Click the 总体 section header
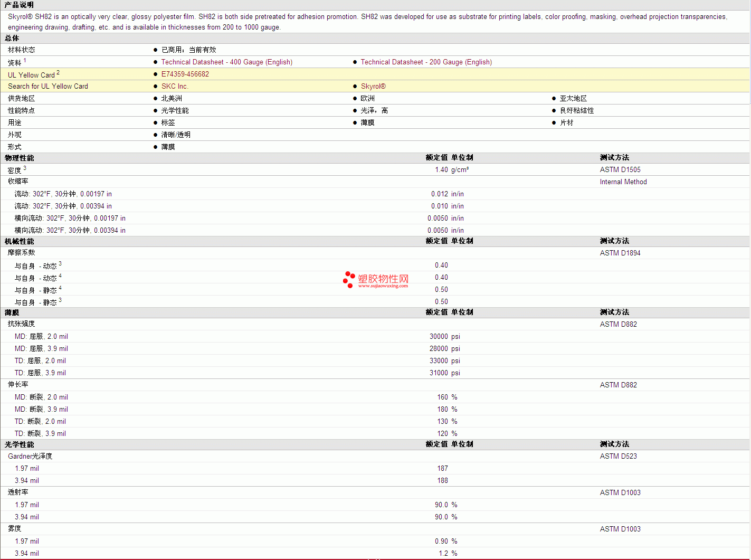The height and width of the screenshot is (560, 751). click(x=12, y=38)
